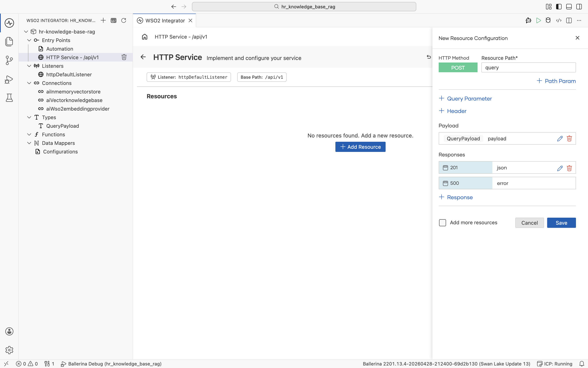Add a Path Param

point(556,81)
